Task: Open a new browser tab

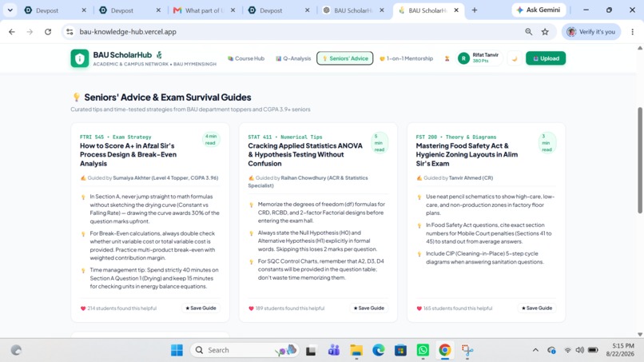Action: tap(475, 10)
